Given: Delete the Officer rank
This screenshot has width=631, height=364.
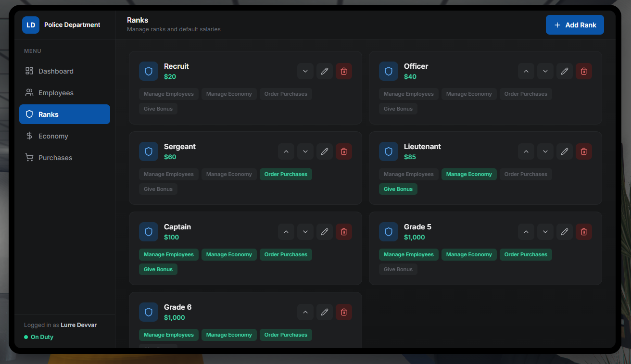Looking at the screenshot, I should coord(584,71).
